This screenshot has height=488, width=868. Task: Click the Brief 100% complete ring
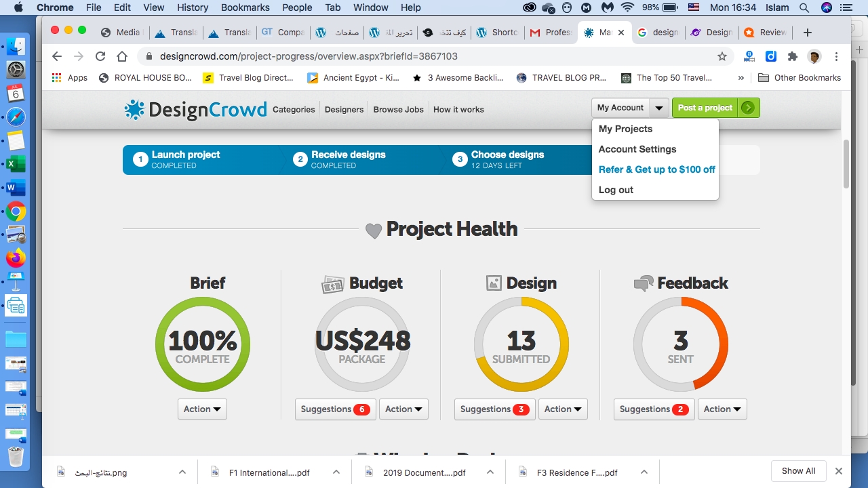coord(203,344)
